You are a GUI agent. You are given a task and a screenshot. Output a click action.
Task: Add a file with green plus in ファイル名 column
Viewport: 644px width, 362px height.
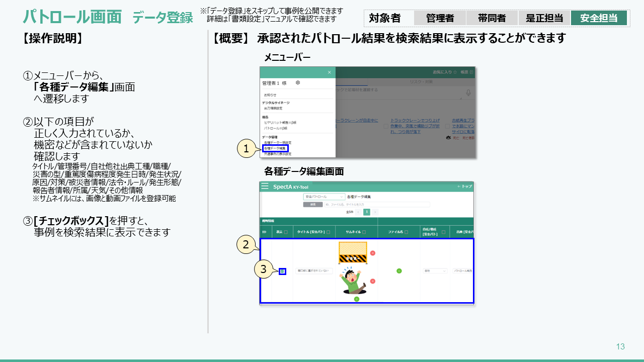coord(399,271)
